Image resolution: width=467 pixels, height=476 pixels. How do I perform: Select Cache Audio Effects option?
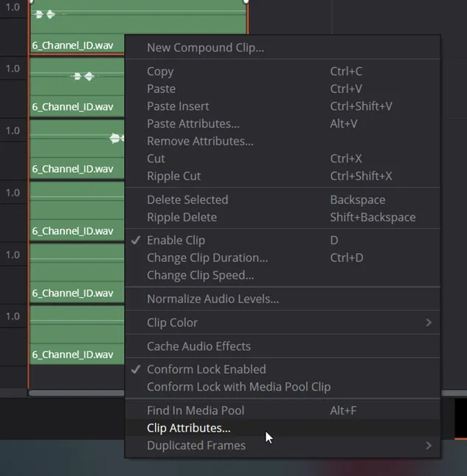pos(283,346)
